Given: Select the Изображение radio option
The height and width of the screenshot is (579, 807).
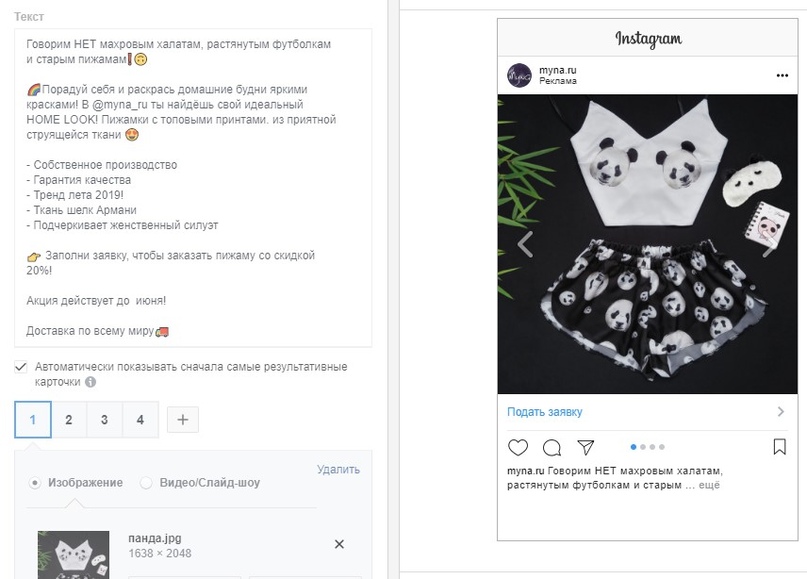Looking at the screenshot, I should (x=36, y=483).
